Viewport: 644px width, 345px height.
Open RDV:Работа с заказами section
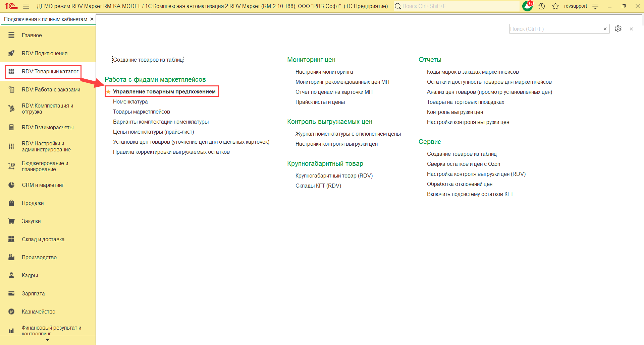[x=51, y=89]
